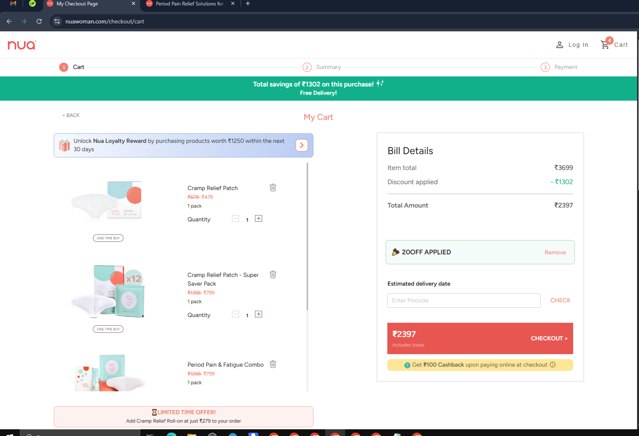Select the My Checkout Page tab
This screenshot has width=639, height=436.
(91, 4)
